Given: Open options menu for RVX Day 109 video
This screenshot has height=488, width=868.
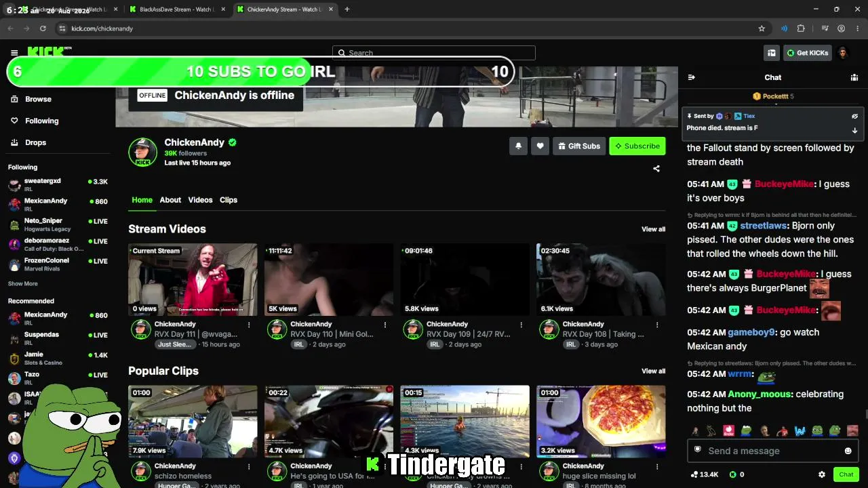Looking at the screenshot, I should click(521, 325).
